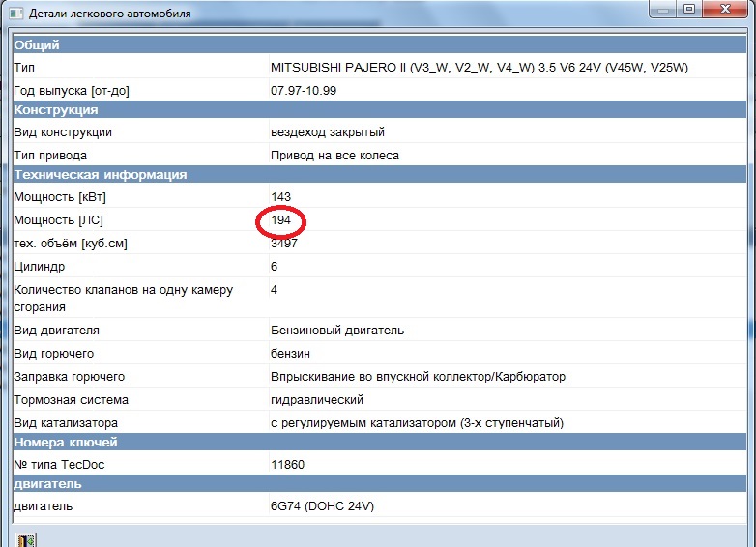Image resolution: width=756 pixels, height=547 pixels.
Task: Select the circled 194 horsepower value
Action: point(280,221)
